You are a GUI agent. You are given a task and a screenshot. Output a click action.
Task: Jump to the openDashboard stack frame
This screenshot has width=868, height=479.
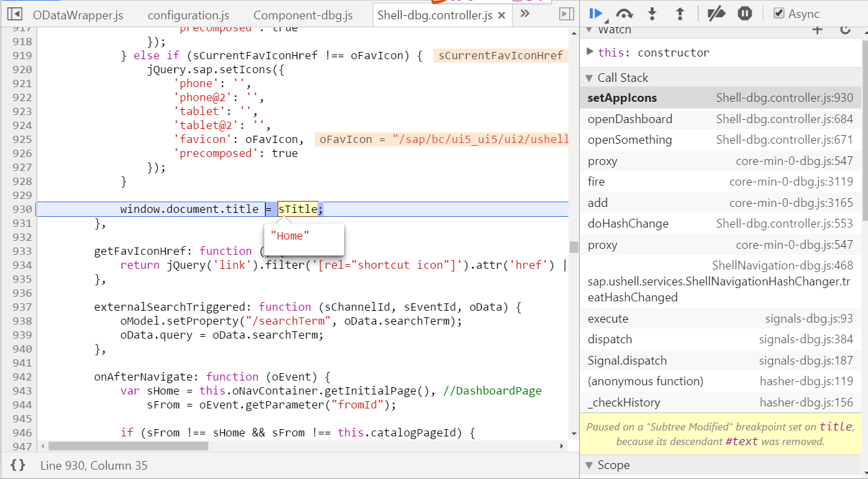(720, 119)
